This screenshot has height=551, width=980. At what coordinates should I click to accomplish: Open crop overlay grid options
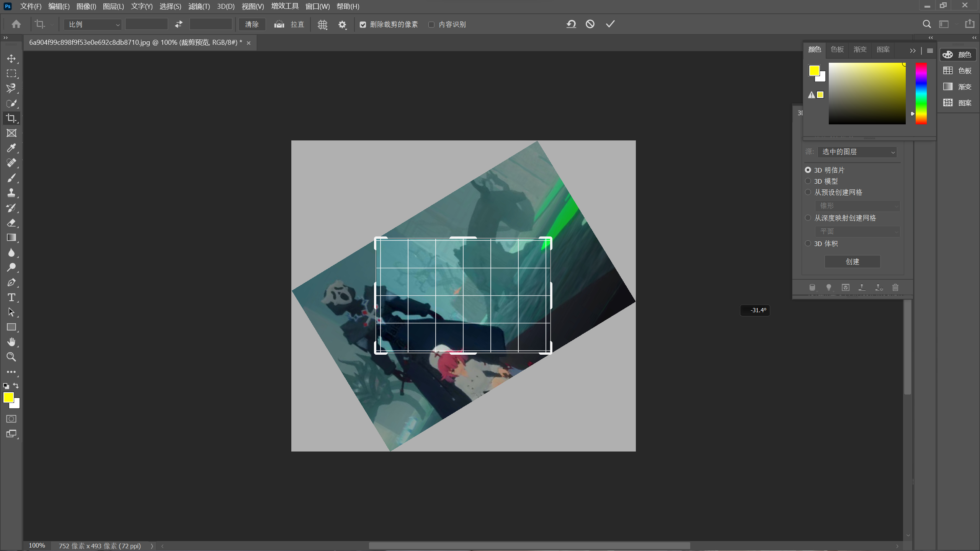322,24
